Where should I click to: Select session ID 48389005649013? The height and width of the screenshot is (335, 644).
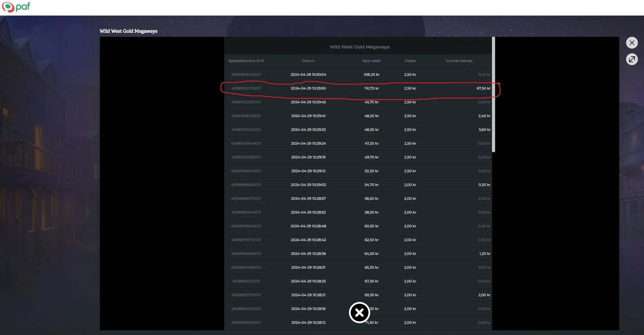click(246, 143)
